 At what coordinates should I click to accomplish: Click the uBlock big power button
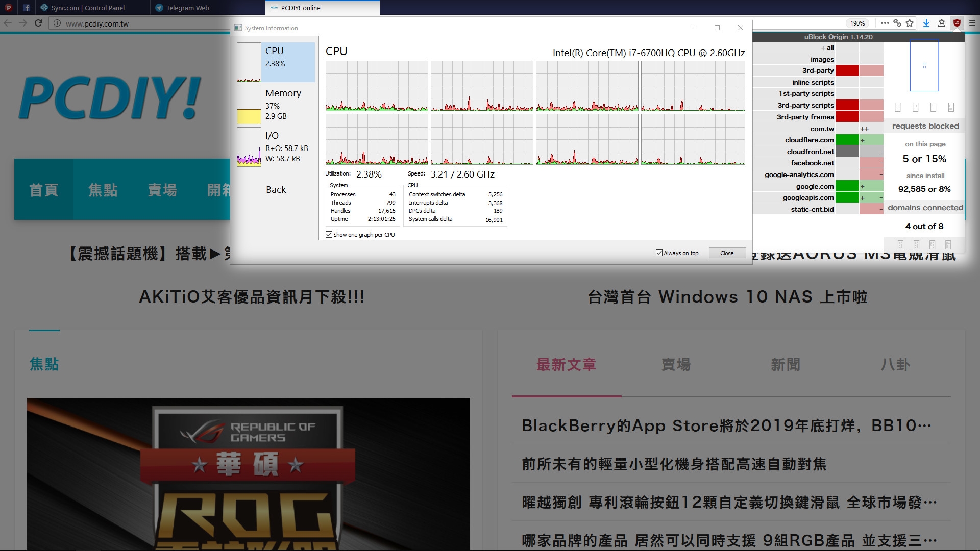[x=924, y=65]
